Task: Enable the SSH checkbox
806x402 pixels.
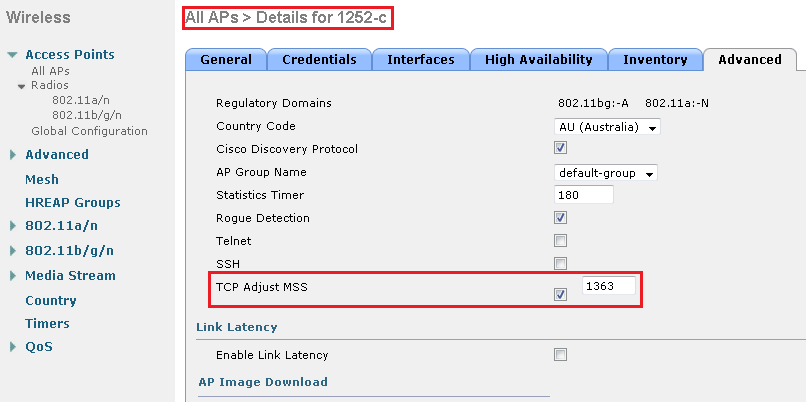Action: (561, 264)
